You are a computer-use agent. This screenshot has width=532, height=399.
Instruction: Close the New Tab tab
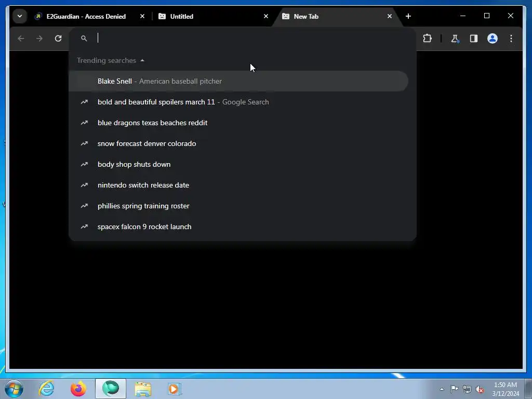tap(390, 16)
